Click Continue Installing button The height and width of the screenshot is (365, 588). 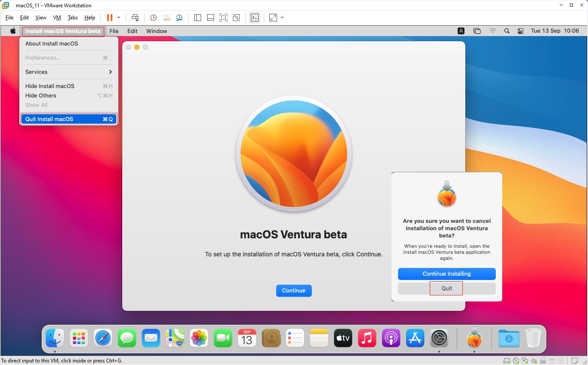coord(447,274)
